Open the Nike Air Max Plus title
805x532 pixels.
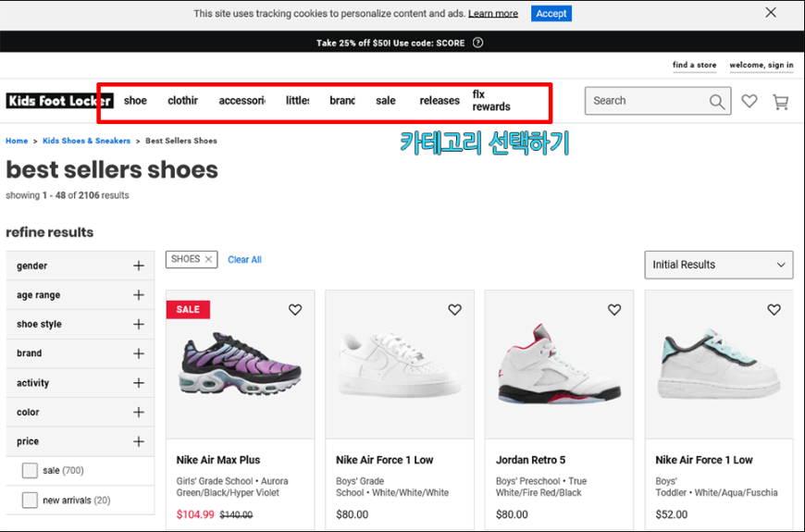[x=218, y=460]
